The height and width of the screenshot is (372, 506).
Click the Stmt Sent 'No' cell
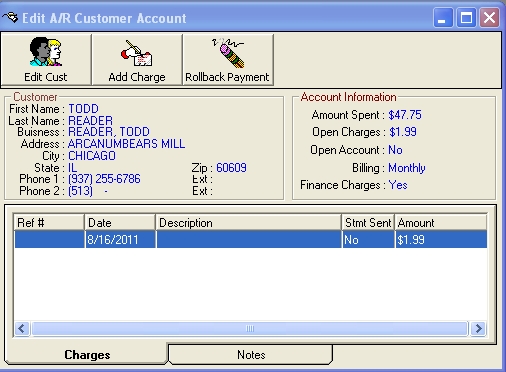coord(368,240)
